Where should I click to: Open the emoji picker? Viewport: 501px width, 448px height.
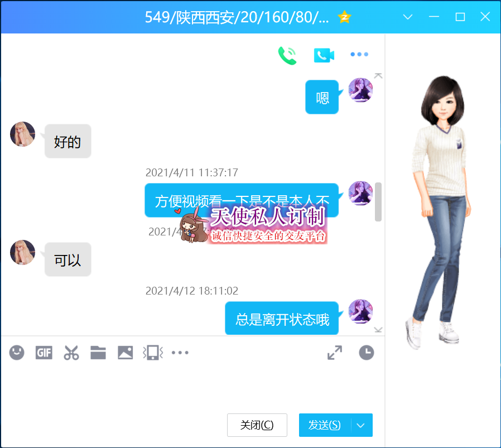tap(17, 353)
